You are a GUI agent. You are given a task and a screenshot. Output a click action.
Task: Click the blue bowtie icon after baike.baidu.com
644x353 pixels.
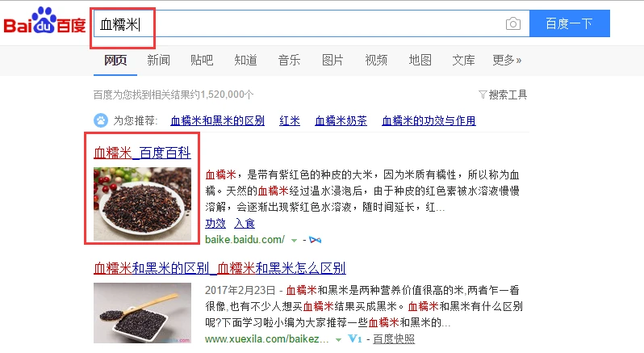click(315, 240)
